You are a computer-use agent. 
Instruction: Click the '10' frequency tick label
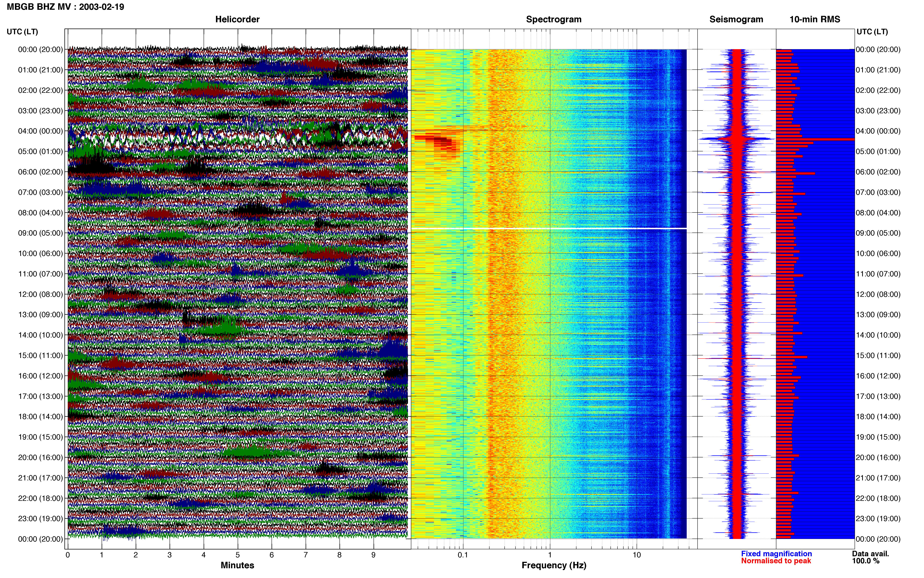click(x=637, y=555)
